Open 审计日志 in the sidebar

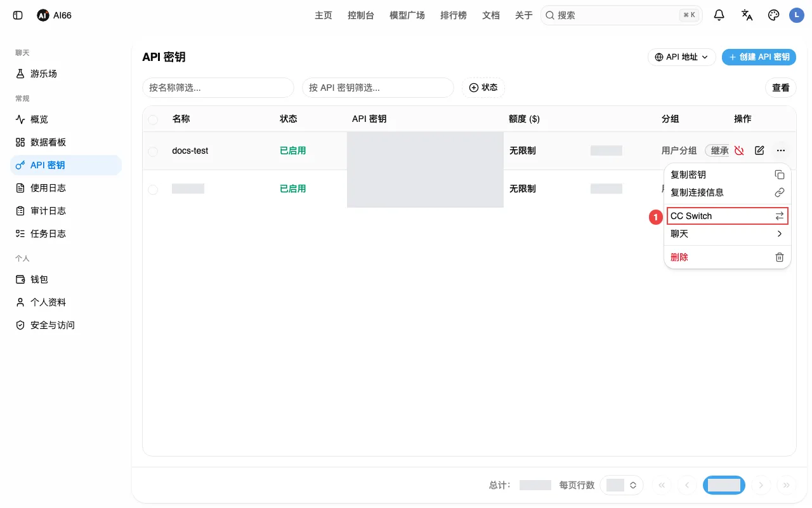66,211
